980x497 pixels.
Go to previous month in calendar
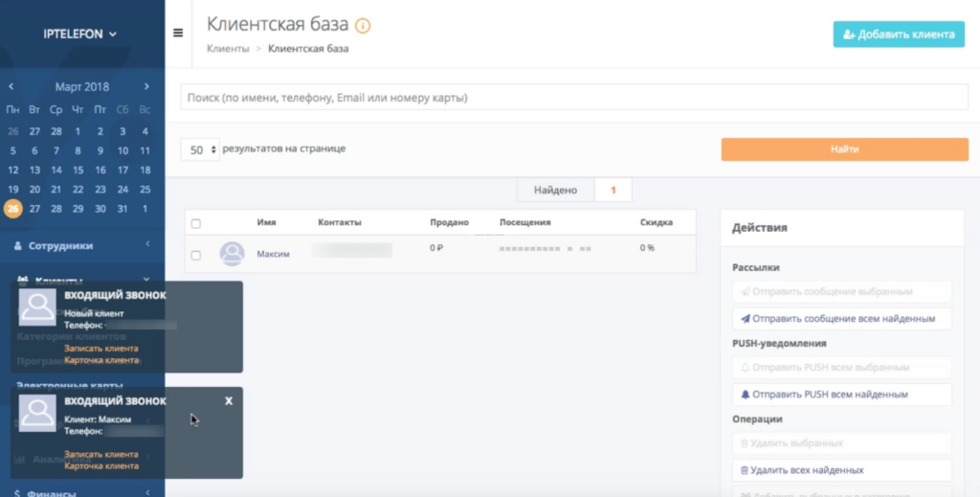click(11, 87)
